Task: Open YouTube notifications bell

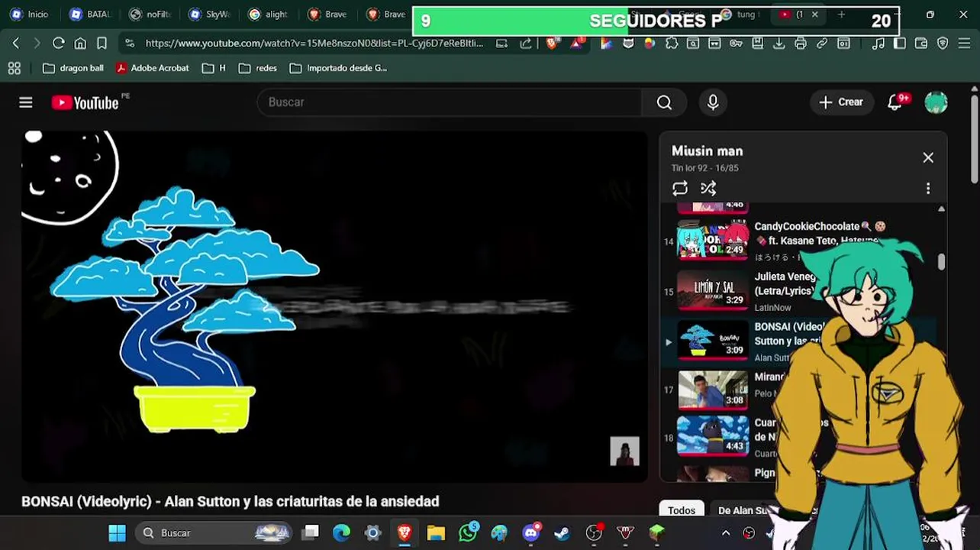Action: [x=895, y=102]
